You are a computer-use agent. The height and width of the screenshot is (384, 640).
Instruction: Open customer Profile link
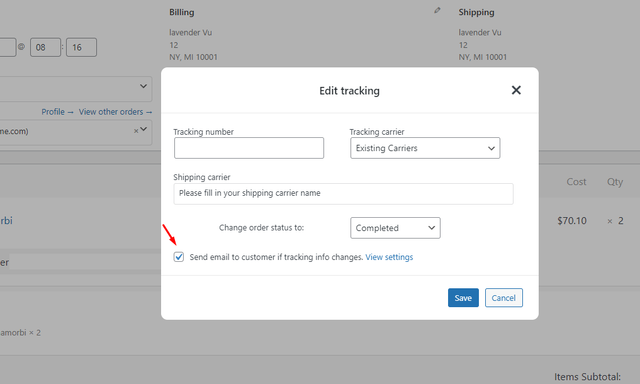coord(57,112)
